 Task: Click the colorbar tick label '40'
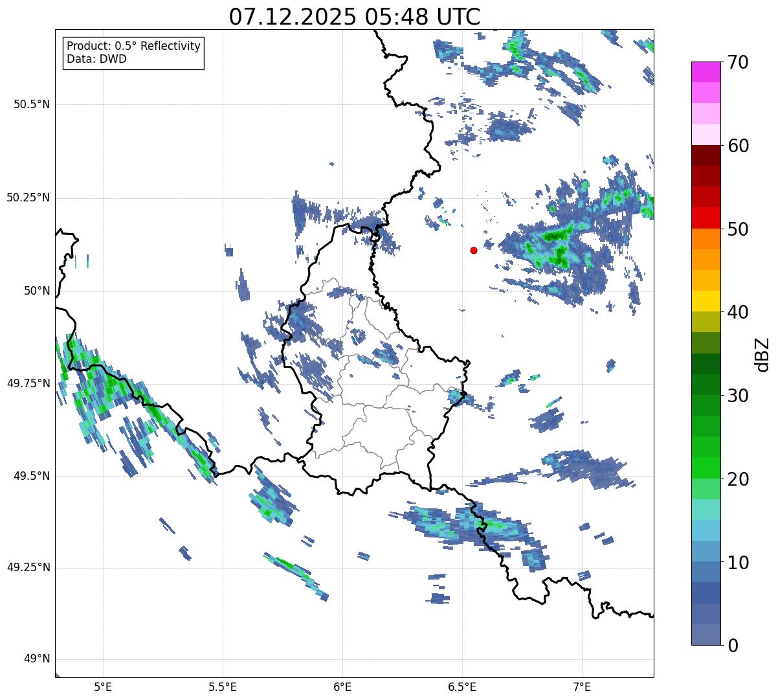(738, 312)
